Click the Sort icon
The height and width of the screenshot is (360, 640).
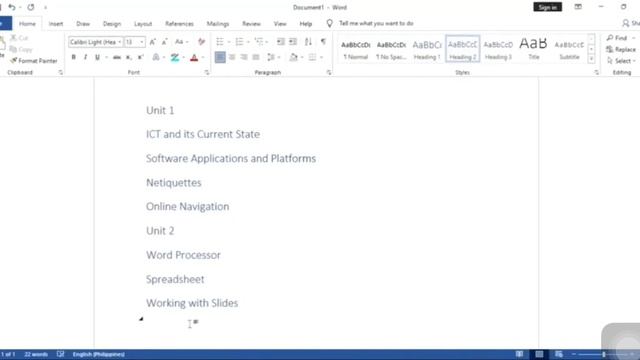pyautogui.click(x=308, y=42)
